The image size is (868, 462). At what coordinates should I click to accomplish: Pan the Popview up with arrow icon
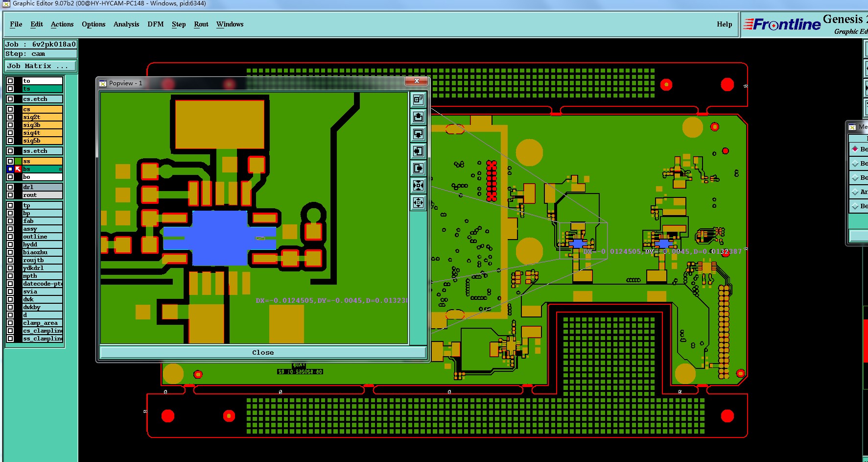point(418,117)
